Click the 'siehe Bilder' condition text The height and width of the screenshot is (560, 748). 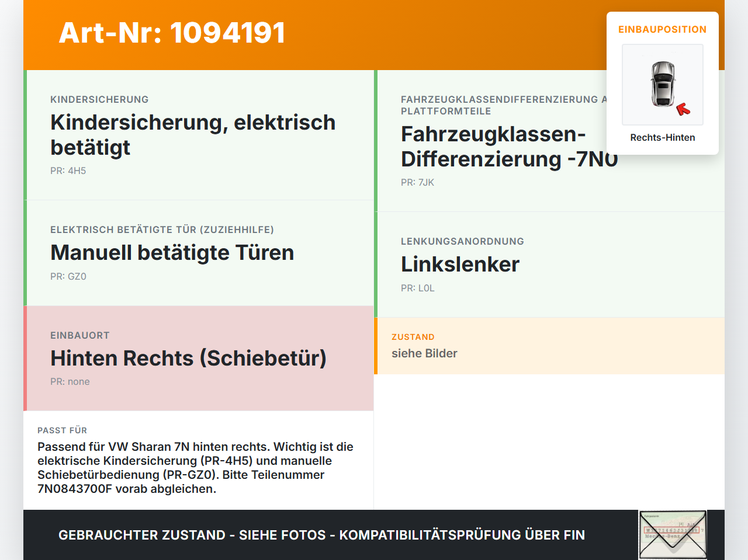424,353
